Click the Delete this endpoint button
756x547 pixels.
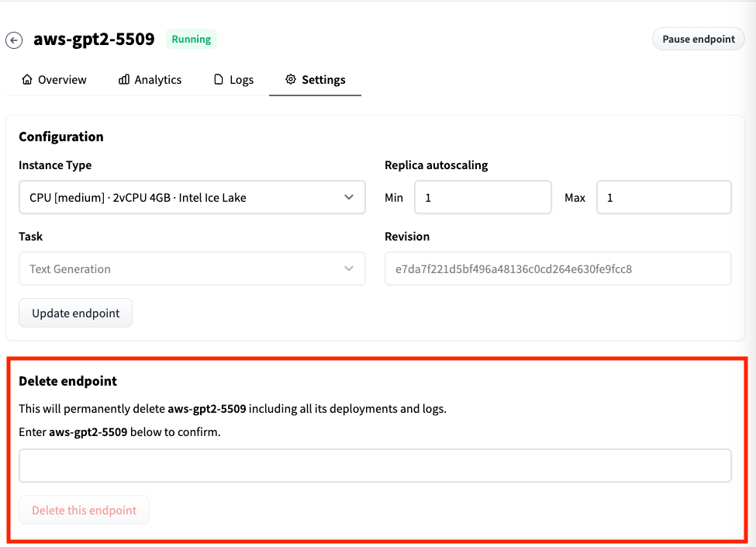click(84, 511)
